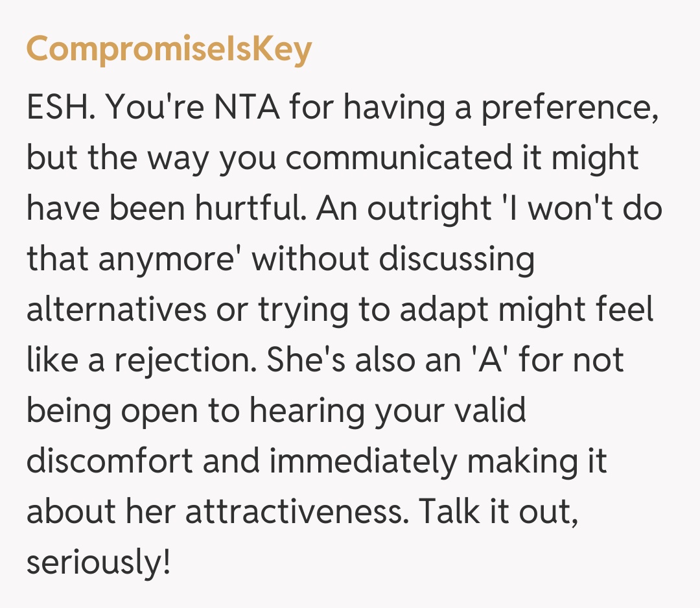Click the word 'discomfort' in the comment
This screenshot has height=608, width=700.
(109, 463)
